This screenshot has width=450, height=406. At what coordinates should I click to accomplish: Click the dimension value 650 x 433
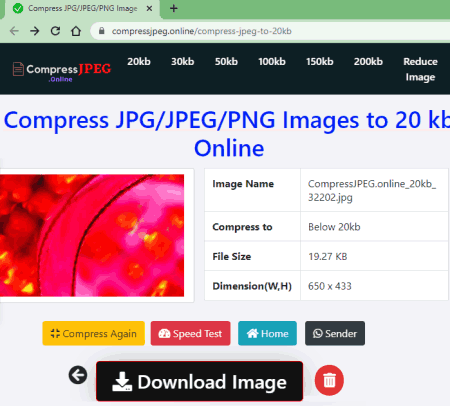(330, 286)
